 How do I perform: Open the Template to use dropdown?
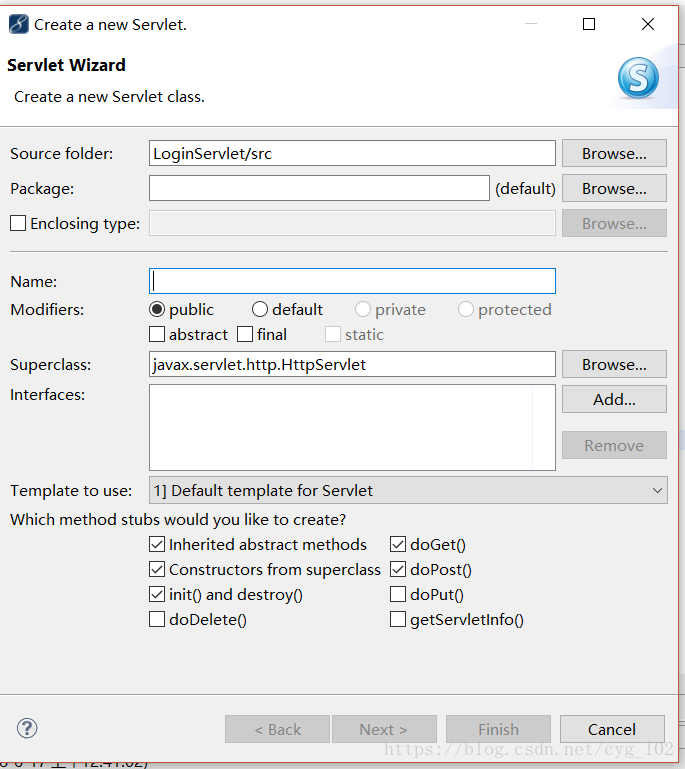(408, 490)
